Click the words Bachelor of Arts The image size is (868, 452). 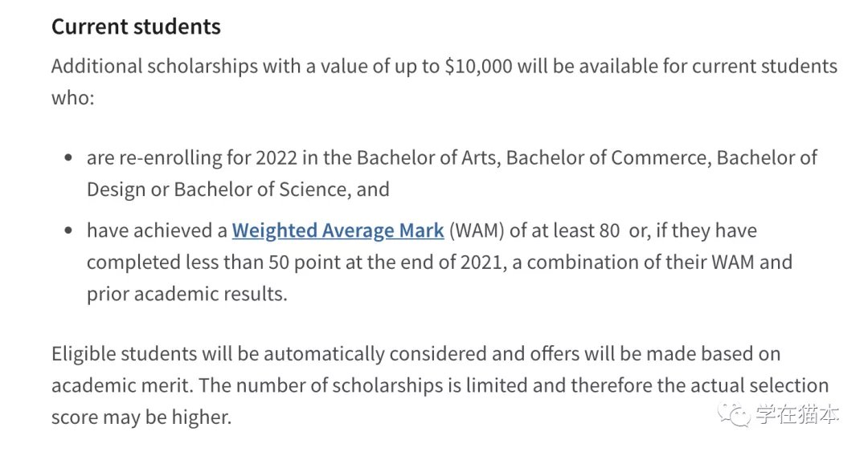point(428,157)
